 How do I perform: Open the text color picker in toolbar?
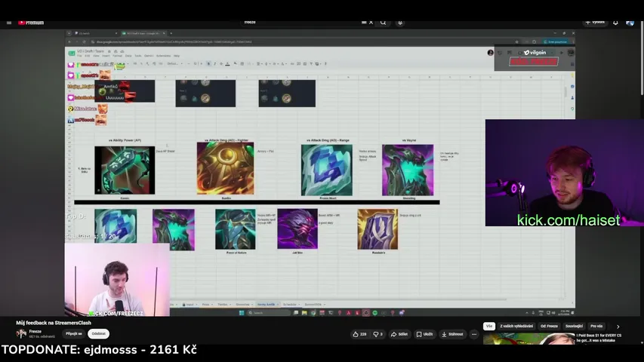click(227, 63)
